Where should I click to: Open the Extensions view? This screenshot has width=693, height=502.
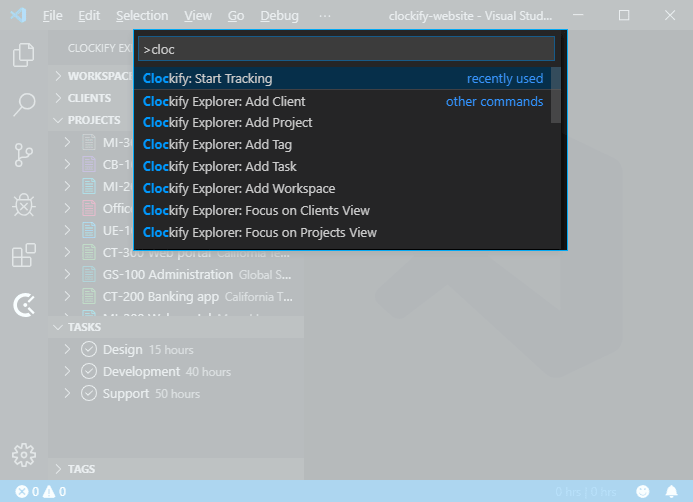click(24, 255)
